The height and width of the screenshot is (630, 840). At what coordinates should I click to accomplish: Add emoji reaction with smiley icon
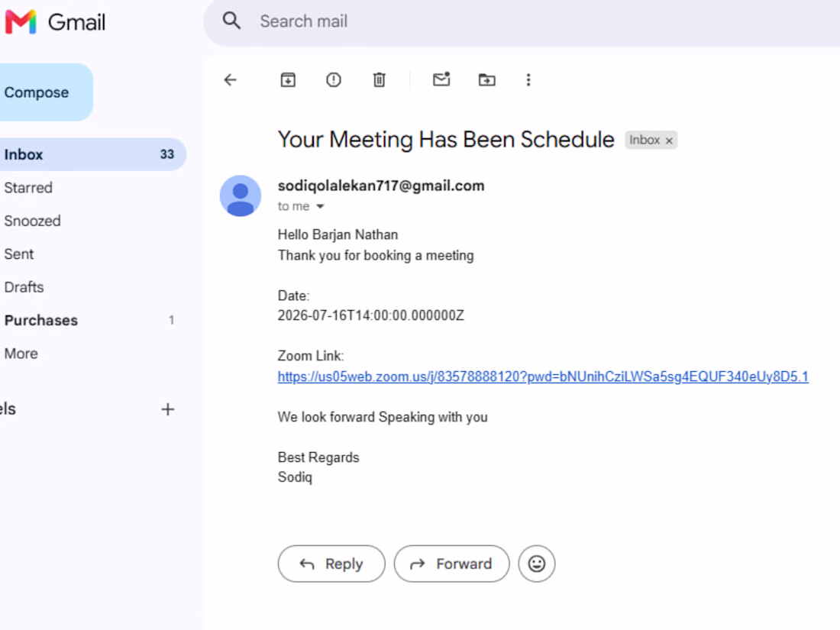(536, 564)
